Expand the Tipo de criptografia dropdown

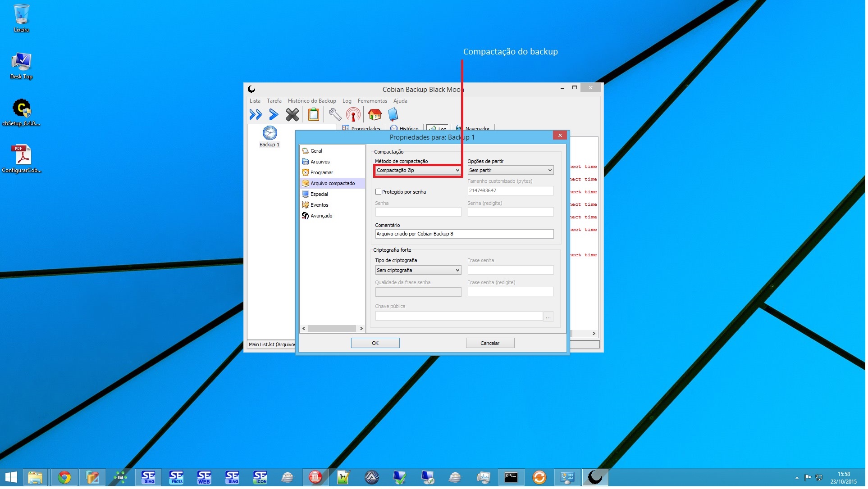419,271
